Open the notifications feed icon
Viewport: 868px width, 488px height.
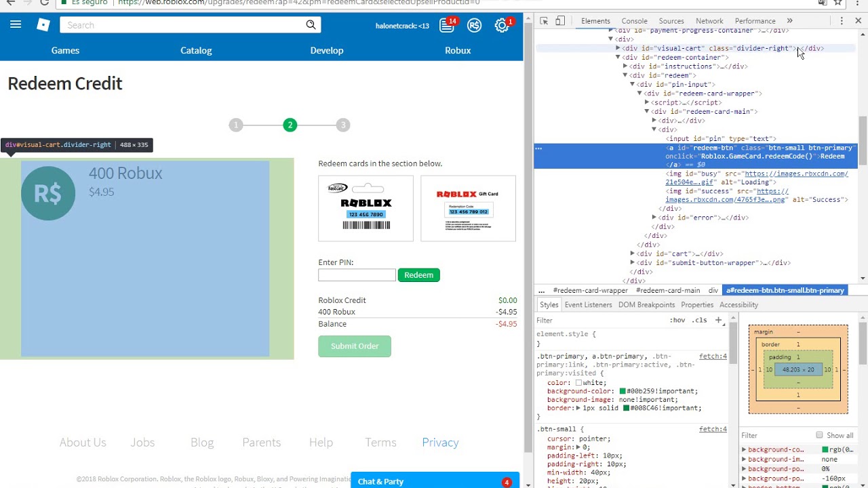[x=447, y=26]
